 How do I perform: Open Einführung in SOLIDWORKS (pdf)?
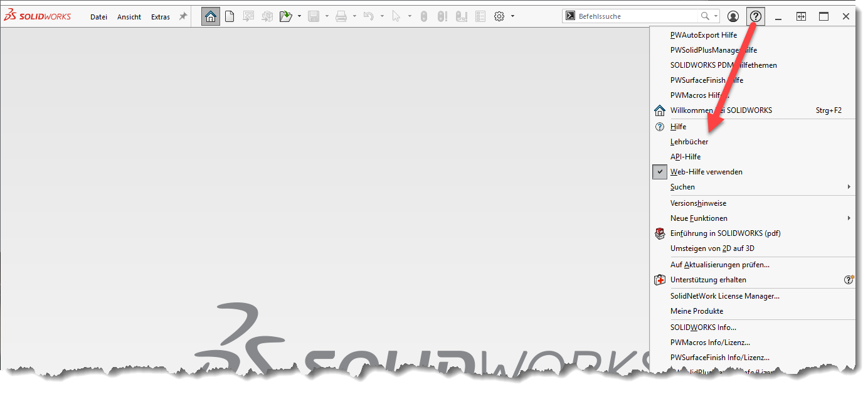click(x=725, y=233)
